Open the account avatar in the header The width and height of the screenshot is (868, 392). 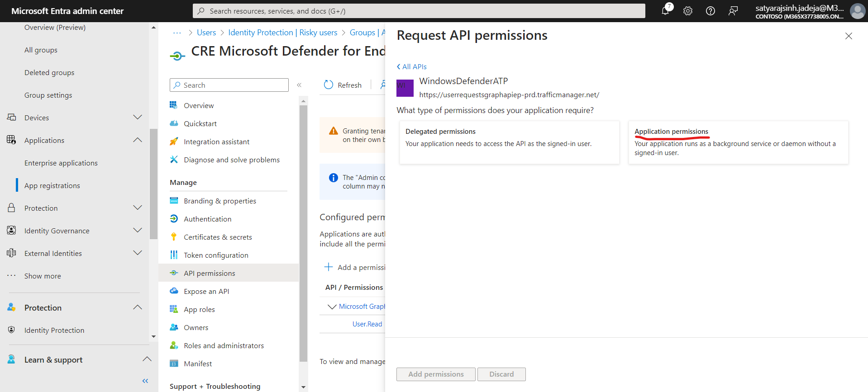click(857, 11)
